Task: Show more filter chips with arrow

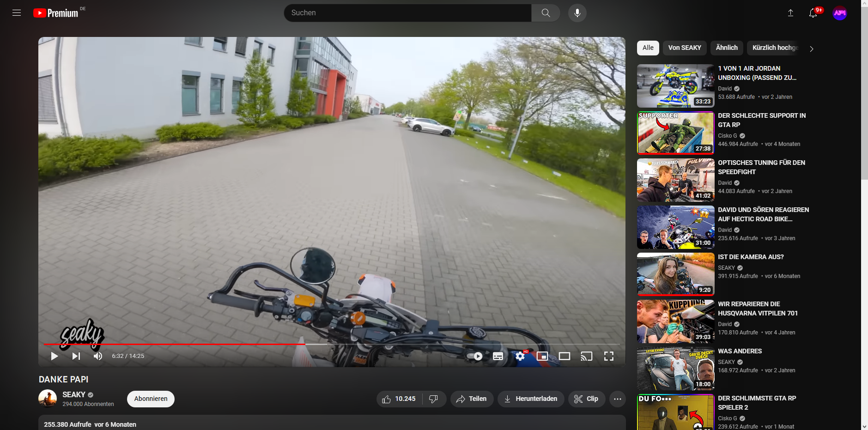Action: (x=811, y=48)
